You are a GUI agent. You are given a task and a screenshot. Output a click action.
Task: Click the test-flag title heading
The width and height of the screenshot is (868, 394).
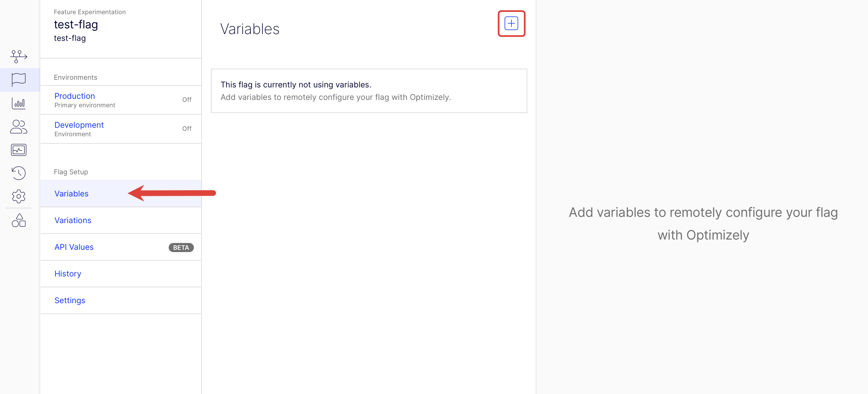coord(76,25)
